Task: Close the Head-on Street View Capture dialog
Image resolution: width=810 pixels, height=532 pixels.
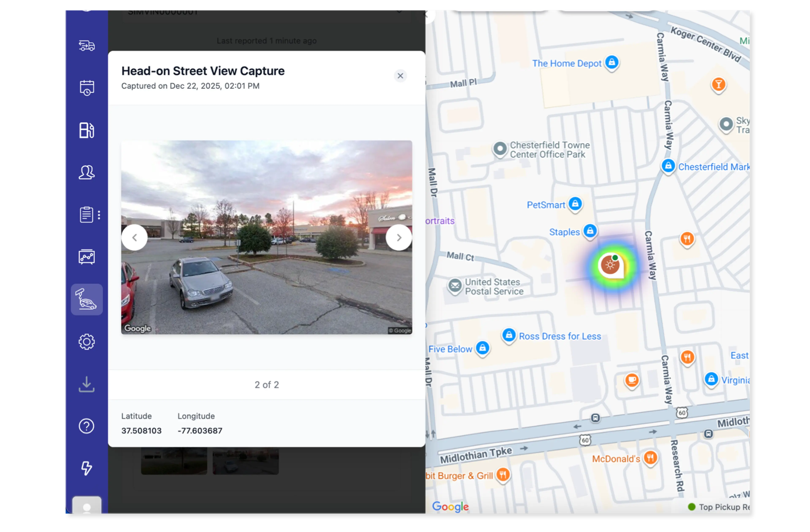Action: click(x=400, y=76)
